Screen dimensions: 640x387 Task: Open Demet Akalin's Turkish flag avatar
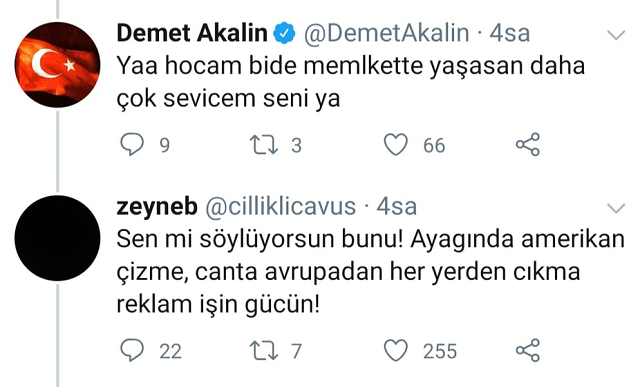pos(58,65)
